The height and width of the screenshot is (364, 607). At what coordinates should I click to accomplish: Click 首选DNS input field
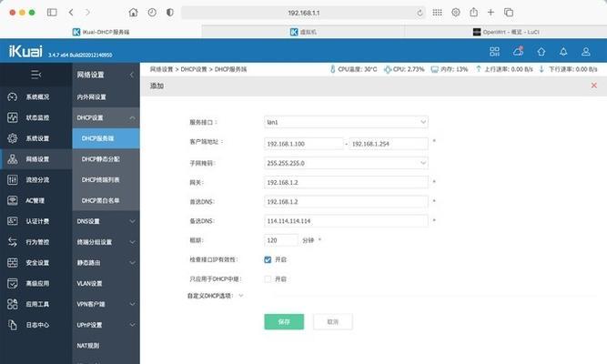click(346, 201)
